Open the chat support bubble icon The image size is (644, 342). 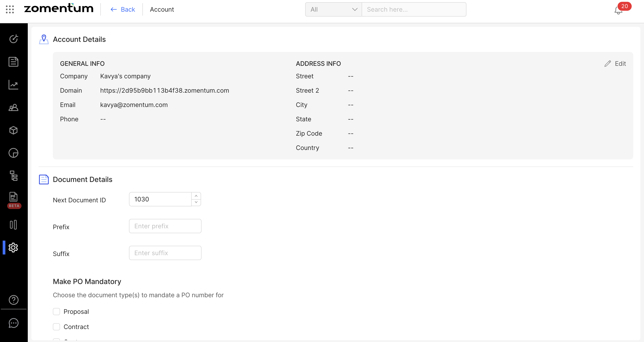click(x=13, y=323)
